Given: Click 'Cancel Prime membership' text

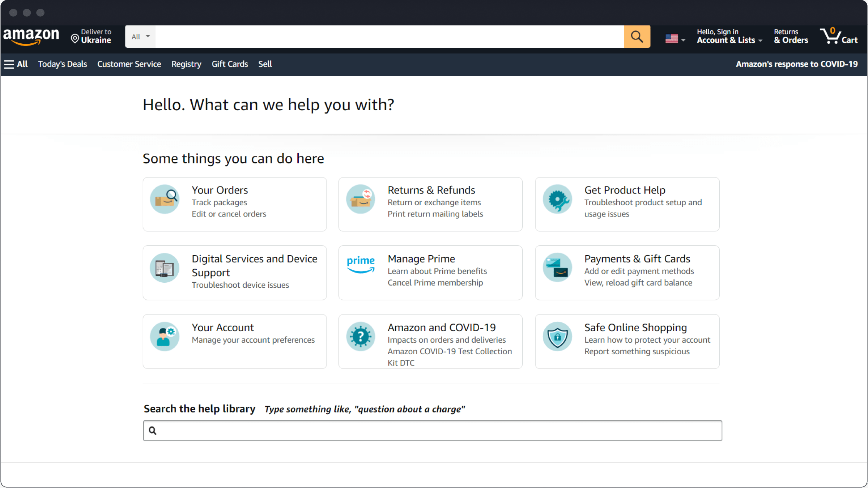Looking at the screenshot, I should (435, 283).
